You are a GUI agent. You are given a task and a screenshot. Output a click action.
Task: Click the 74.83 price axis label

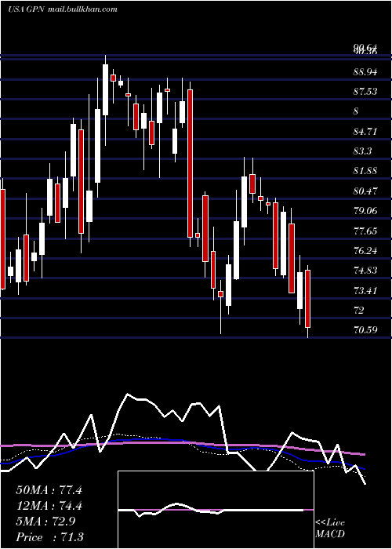tap(365, 271)
